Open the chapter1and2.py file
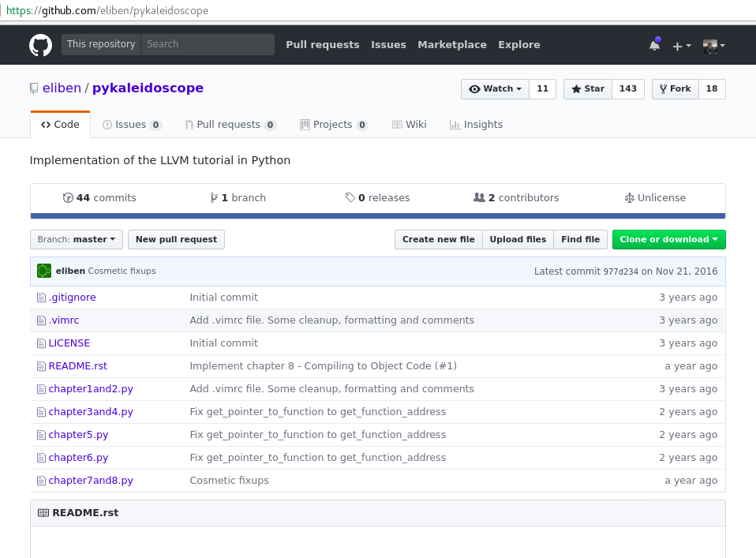Viewport: 756px width, 558px height. click(x=91, y=389)
